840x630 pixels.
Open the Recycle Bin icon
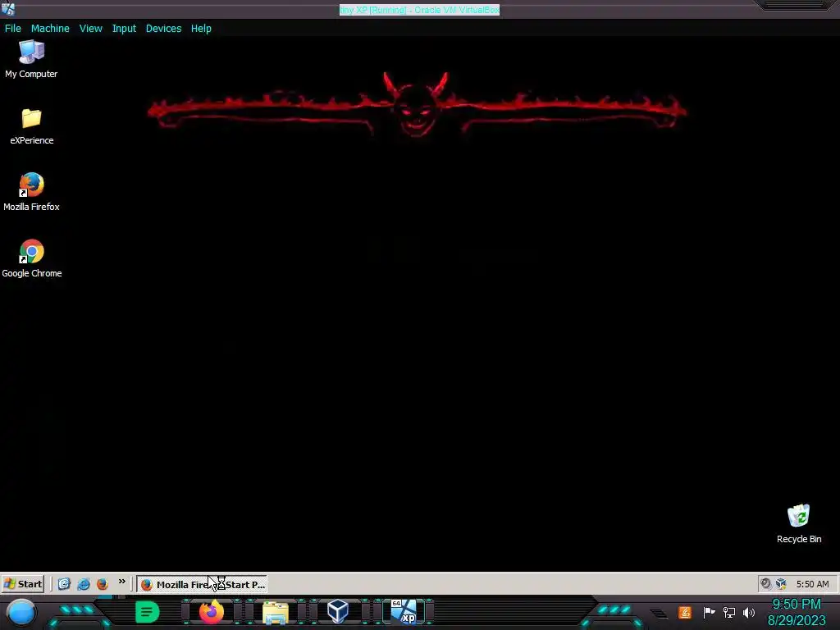tap(799, 524)
